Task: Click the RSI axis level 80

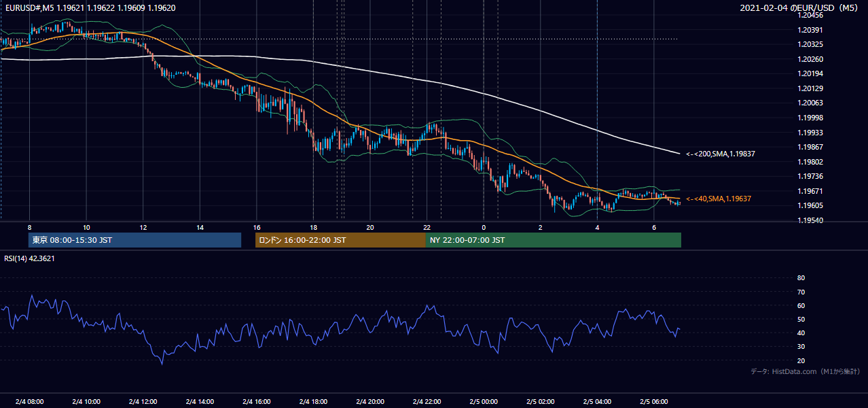Action: (801, 278)
